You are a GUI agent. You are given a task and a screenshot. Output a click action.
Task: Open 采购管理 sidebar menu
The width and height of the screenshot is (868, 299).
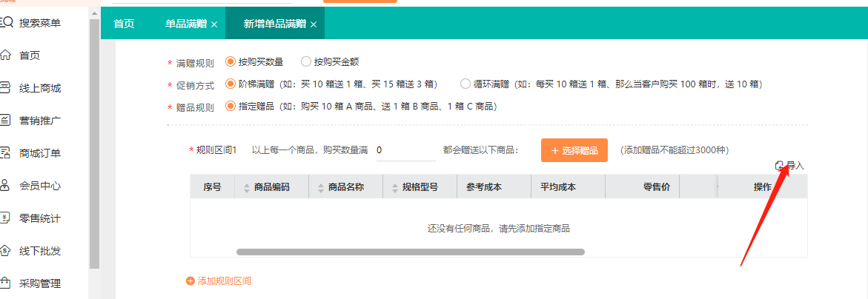tap(40, 283)
